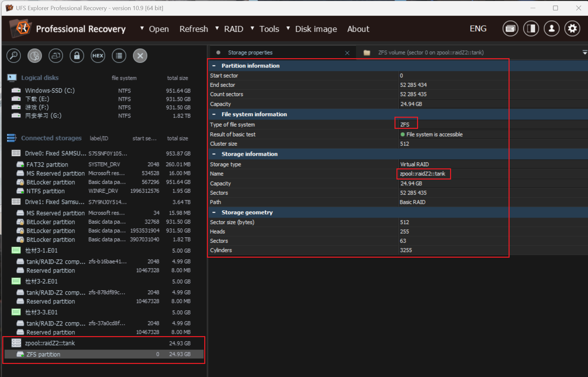
Task: Click the list view toolbar icon
Action: point(119,56)
